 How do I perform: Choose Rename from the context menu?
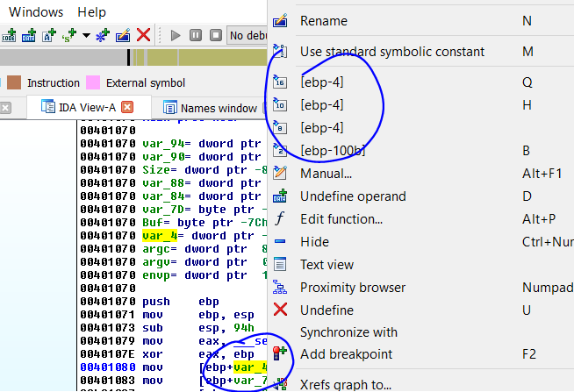point(323,20)
